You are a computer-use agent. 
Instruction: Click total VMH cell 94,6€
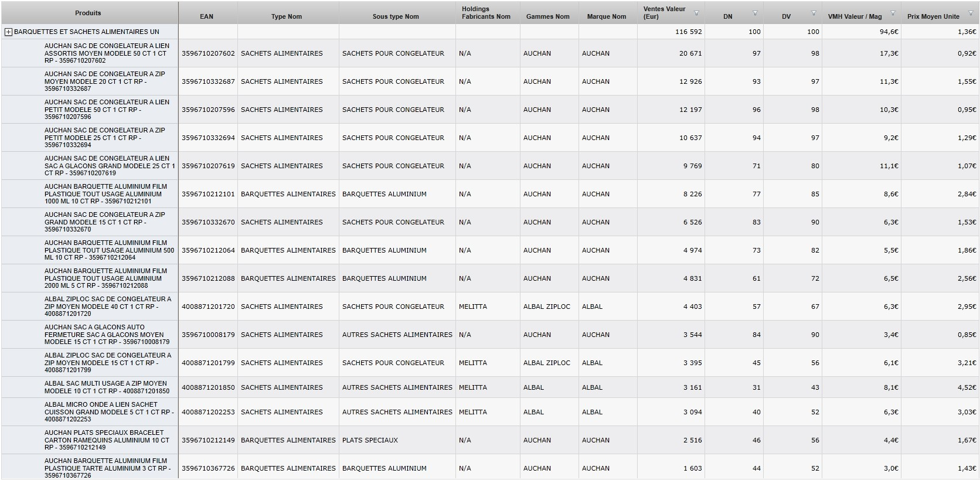click(x=889, y=32)
